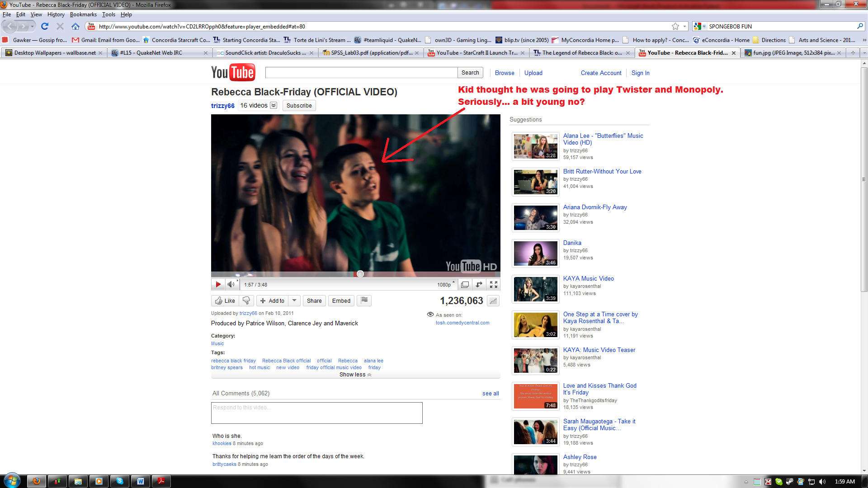Open the File menu
Viewport: 868px width, 488px height.
click(7, 14)
